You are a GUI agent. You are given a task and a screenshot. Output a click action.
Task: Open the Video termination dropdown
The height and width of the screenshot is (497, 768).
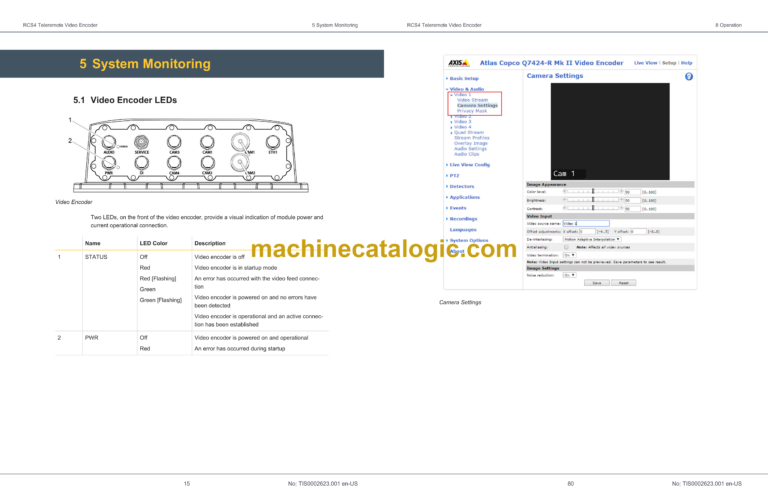click(x=569, y=255)
